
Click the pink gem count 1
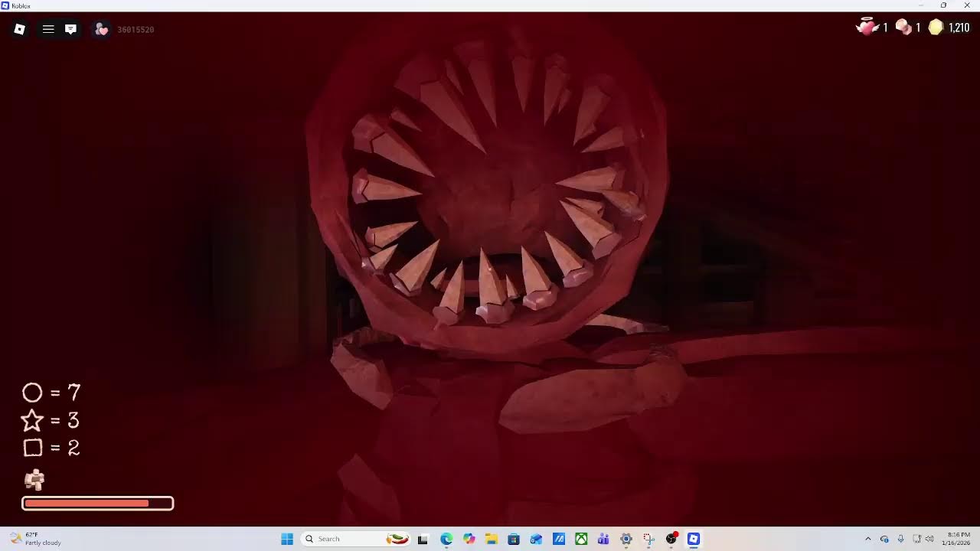coord(918,28)
